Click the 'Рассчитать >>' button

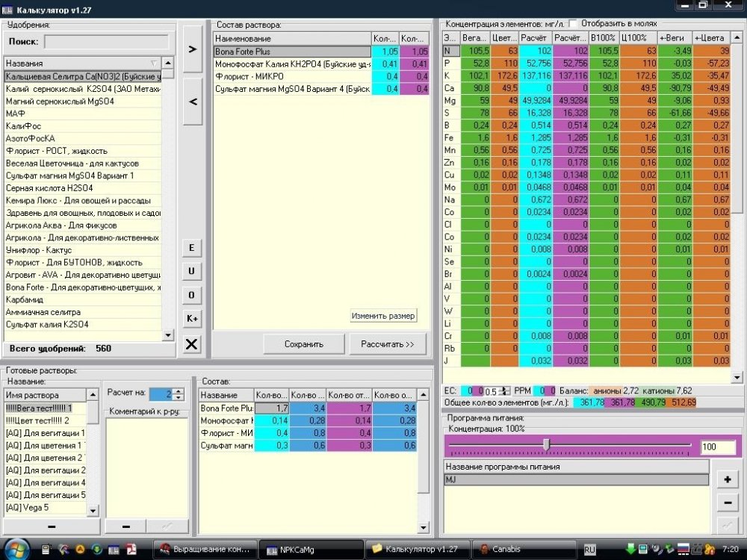coord(387,343)
